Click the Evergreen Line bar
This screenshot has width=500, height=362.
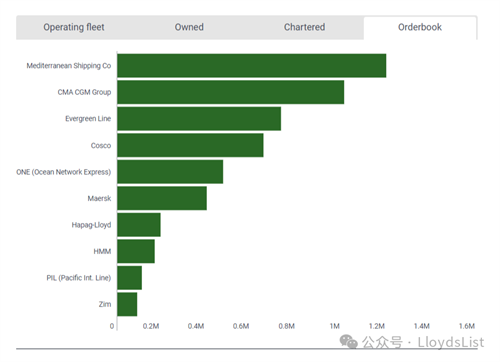tap(199, 119)
